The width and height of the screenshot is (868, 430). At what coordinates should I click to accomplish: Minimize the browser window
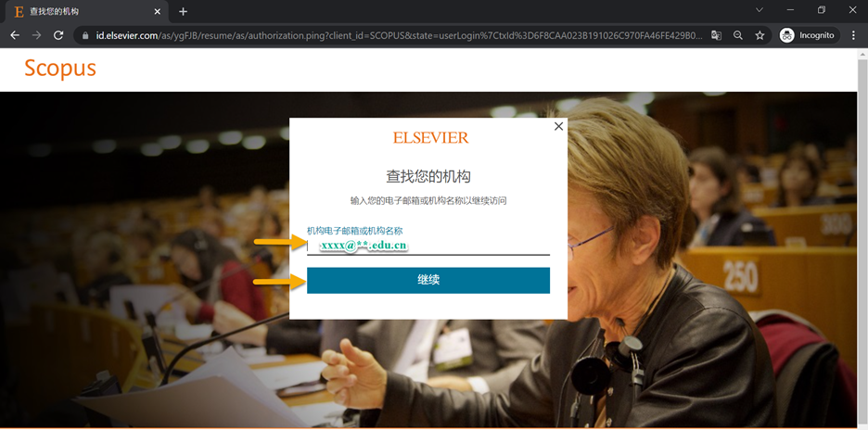tap(790, 10)
